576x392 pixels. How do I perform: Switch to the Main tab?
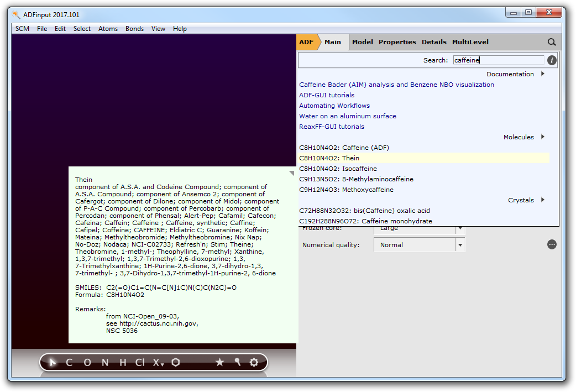[x=333, y=42]
